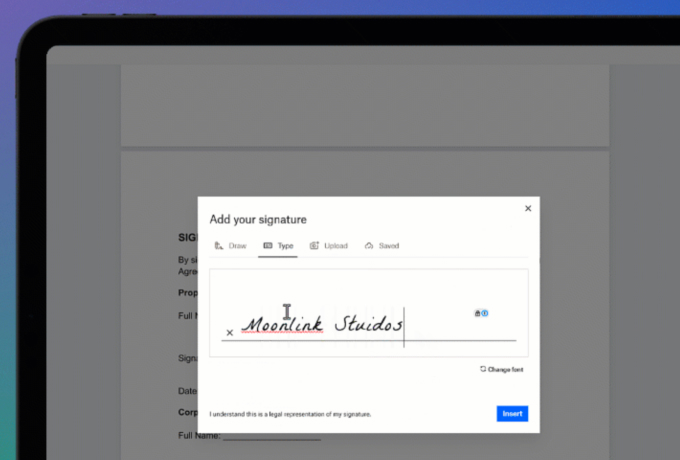Click the Change font text
Viewport: 680px width, 460px height.
[x=505, y=370]
